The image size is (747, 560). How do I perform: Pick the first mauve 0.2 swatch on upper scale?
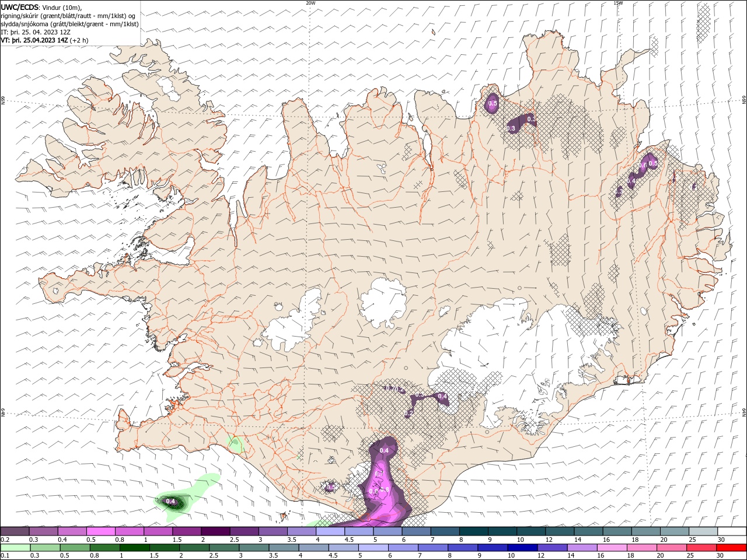[x=15, y=531]
